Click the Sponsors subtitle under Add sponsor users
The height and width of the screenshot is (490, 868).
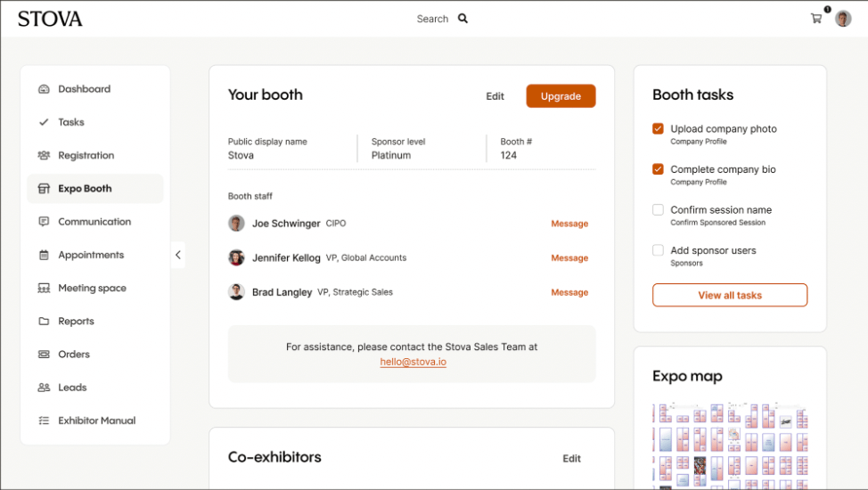(x=686, y=264)
